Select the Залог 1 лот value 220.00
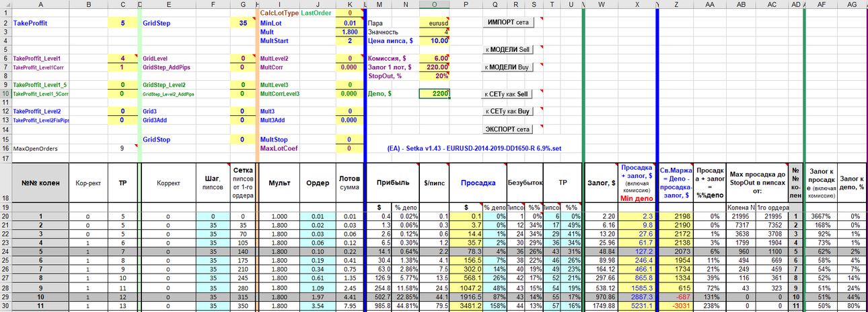This screenshot has width=868, height=312. coord(435,67)
